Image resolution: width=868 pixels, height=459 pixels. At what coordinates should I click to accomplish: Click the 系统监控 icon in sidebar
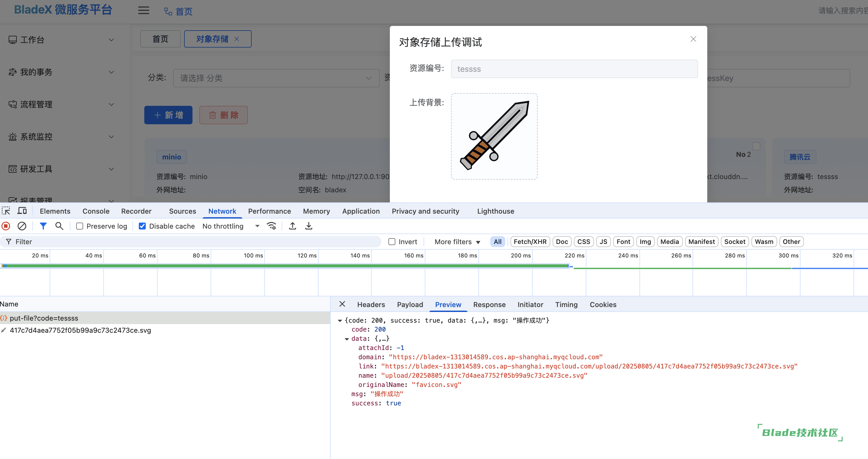12,137
